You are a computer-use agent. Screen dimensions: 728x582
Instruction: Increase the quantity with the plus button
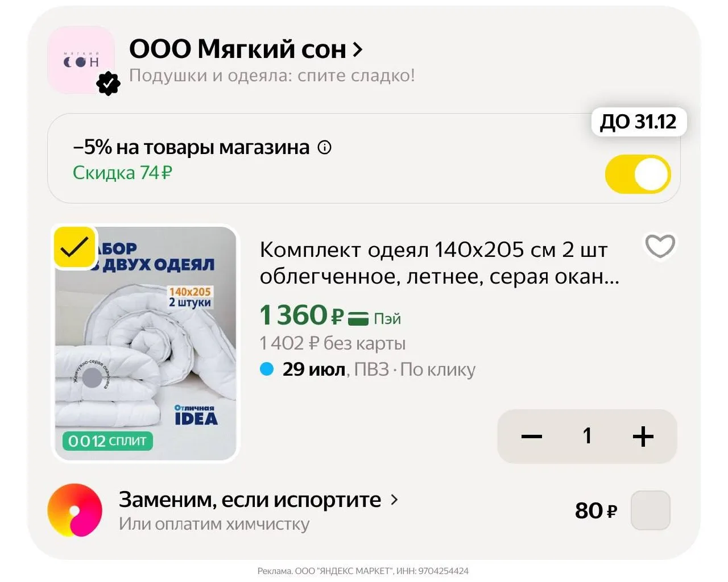click(643, 436)
